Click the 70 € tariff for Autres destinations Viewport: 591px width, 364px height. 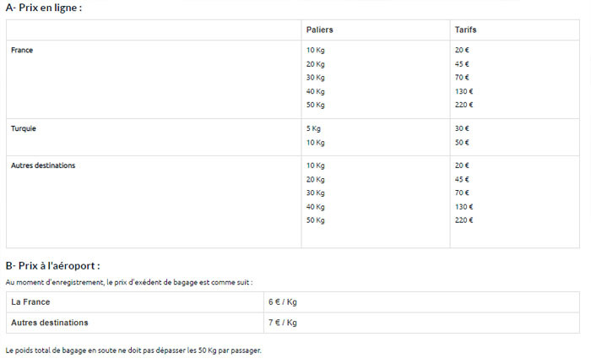(x=462, y=193)
